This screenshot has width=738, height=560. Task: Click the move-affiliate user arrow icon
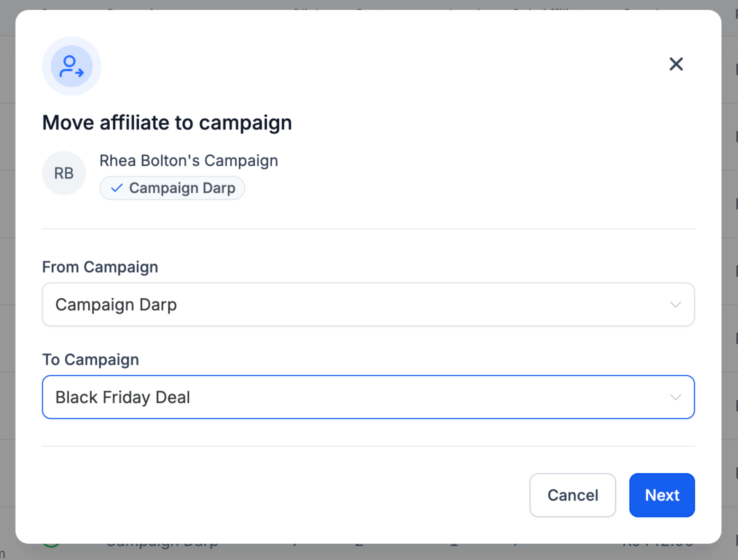[71, 66]
